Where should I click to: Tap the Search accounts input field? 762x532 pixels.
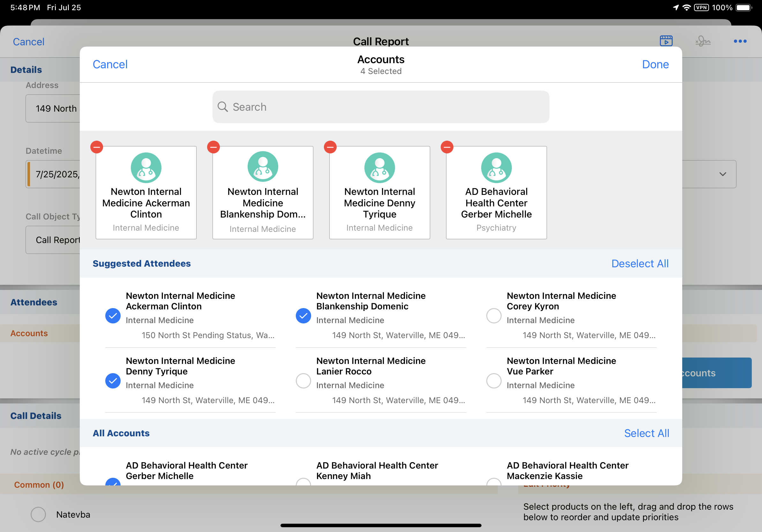coord(381,107)
